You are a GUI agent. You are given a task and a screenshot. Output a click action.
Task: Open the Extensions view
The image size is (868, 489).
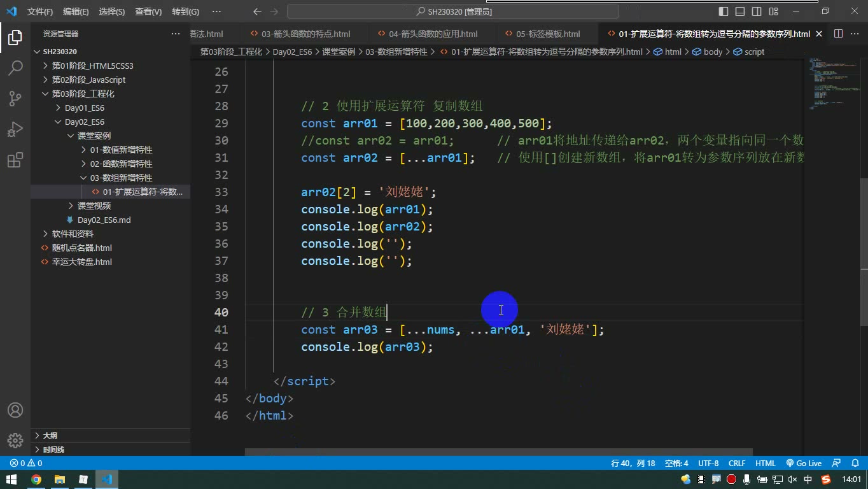click(15, 160)
